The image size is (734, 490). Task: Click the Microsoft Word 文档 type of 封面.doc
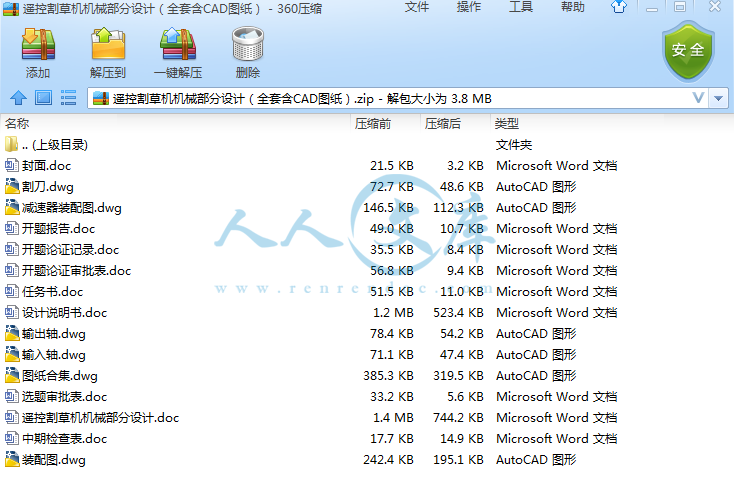click(x=557, y=166)
